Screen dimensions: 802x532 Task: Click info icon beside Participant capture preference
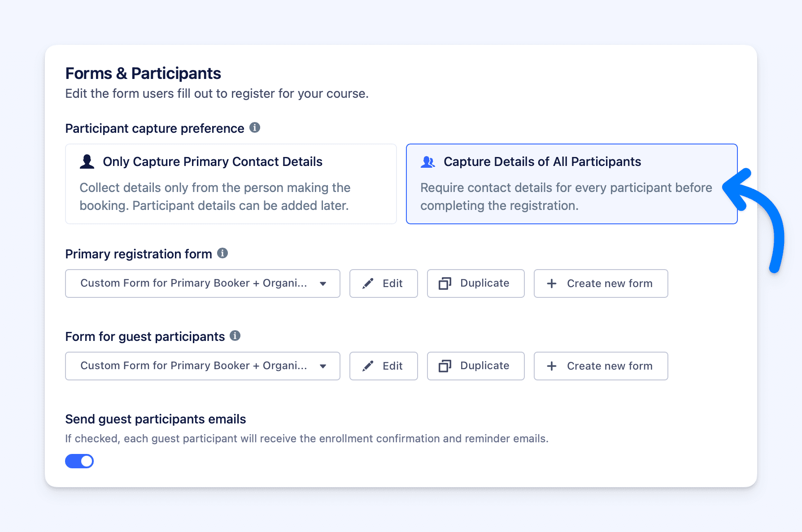(x=255, y=128)
